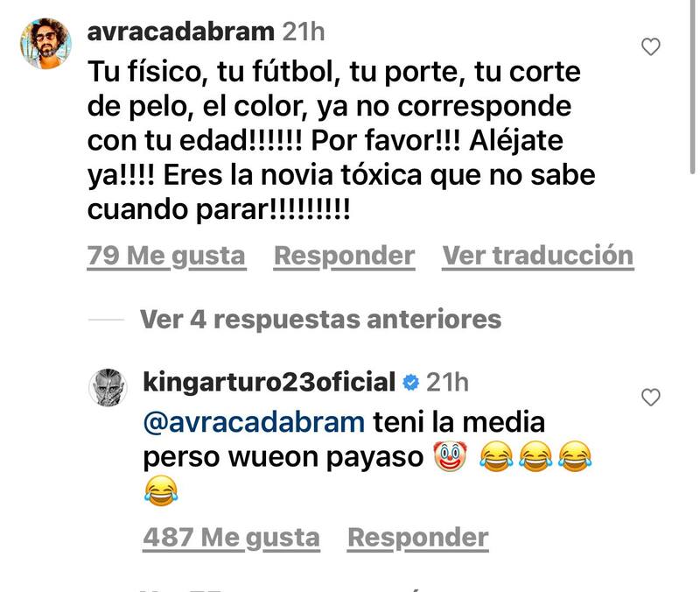Click the reply text 'teni la media perso'

(x=344, y=440)
